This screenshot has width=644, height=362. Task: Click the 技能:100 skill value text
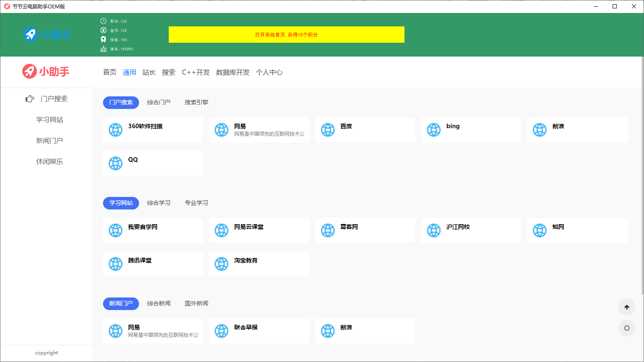(x=118, y=40)
